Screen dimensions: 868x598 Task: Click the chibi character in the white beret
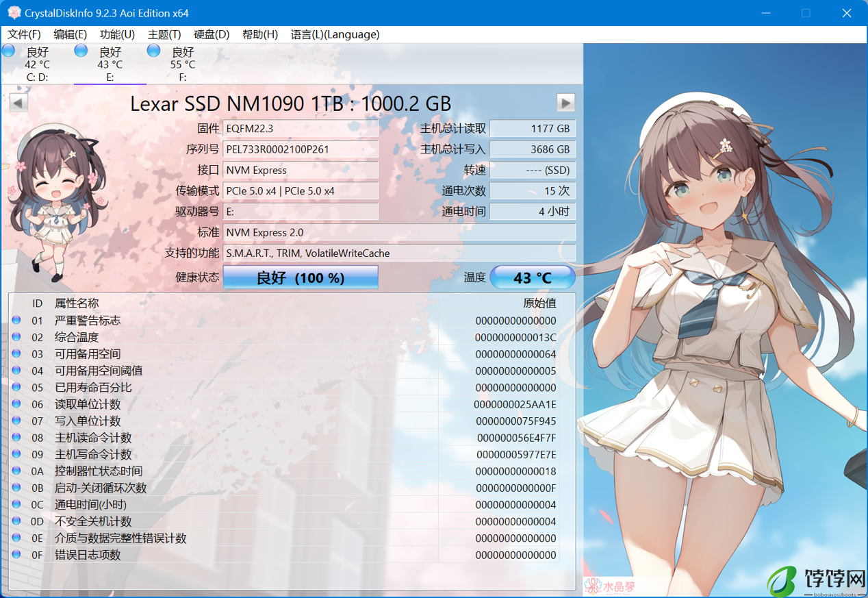(x=56, y=202)
